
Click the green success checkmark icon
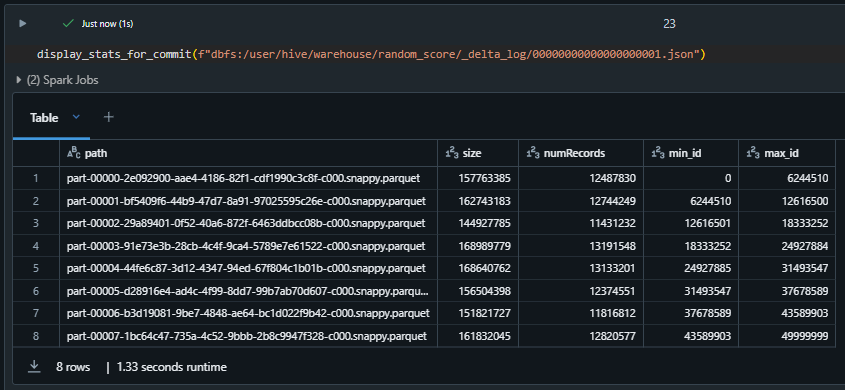(x=68, y=24)
